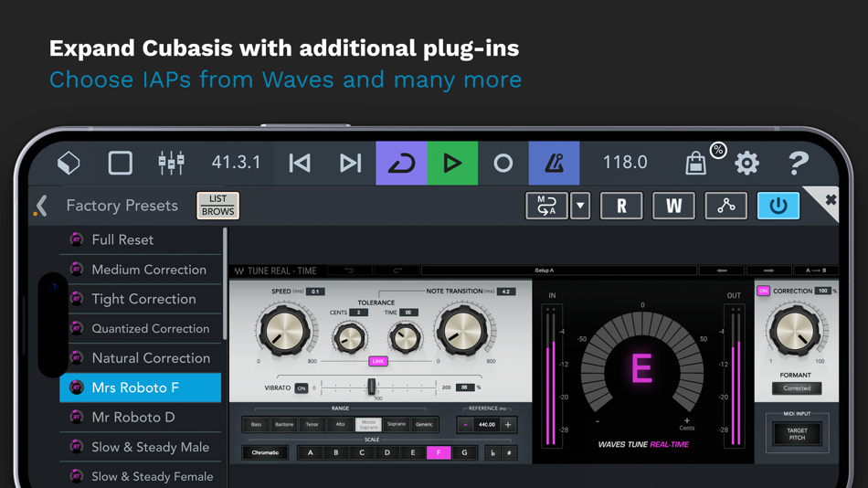868x488 pixels.
Task: Arm recording with the circle record icon
Action: (x=503, y=163)
